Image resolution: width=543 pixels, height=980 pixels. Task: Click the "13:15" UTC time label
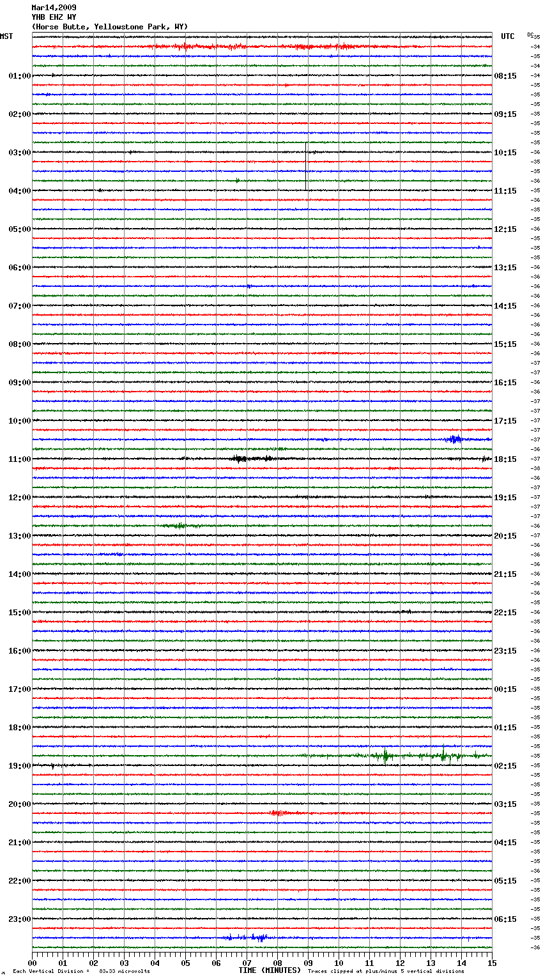(505, 268)
